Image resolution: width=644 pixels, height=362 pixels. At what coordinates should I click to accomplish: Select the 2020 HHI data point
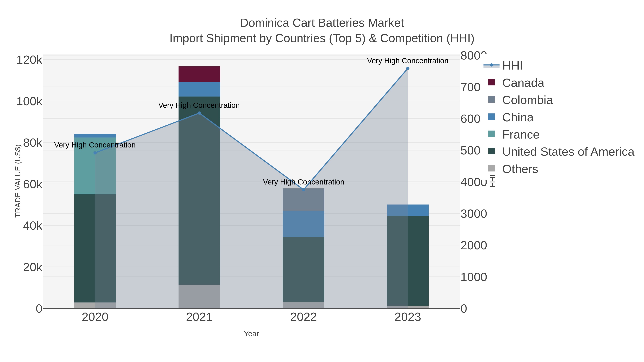tap(95, 153)
